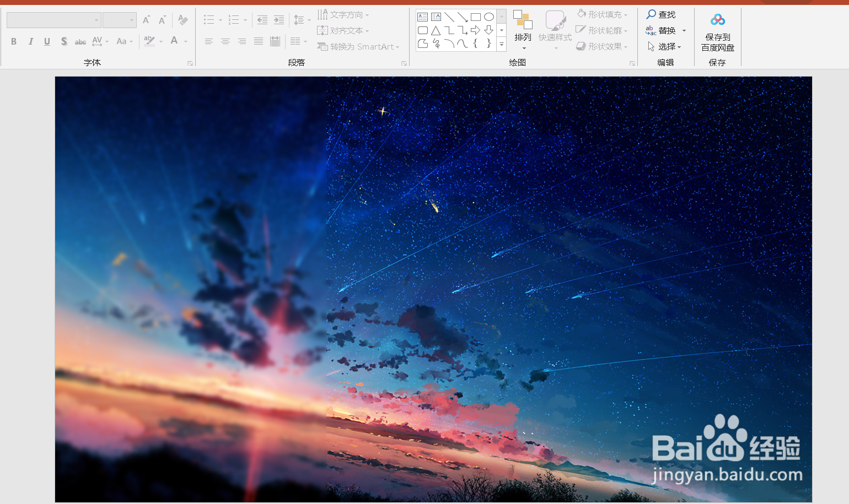Viewport: 849px width, 504px height.
Task: Open the 选择 menu
Action: pos(664,47)
